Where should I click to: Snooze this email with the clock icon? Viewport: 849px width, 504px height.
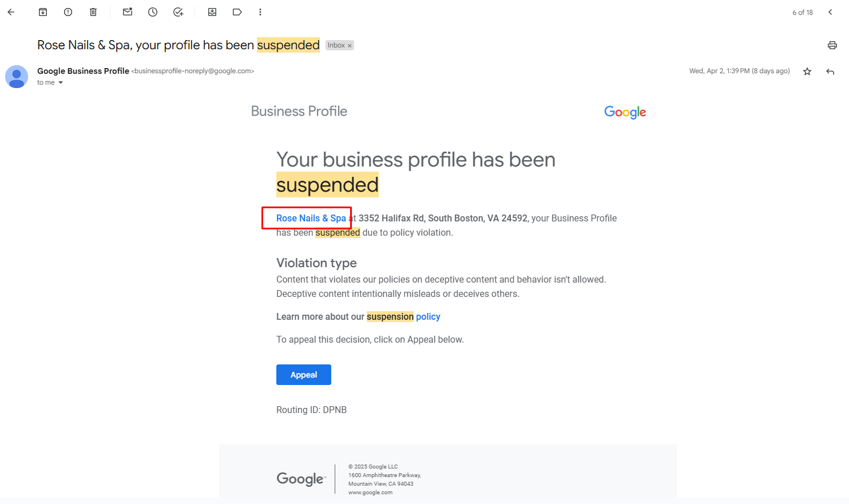coord(153,12)
